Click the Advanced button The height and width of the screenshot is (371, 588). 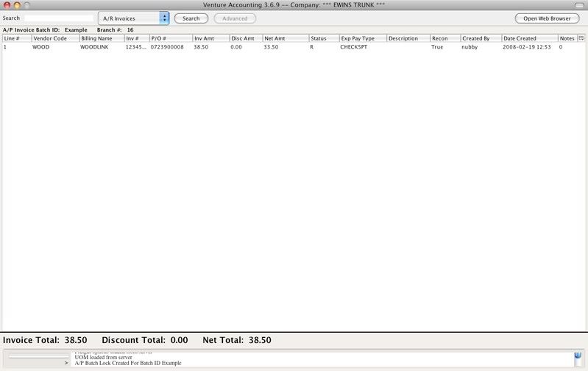click(x=235, y=18)
